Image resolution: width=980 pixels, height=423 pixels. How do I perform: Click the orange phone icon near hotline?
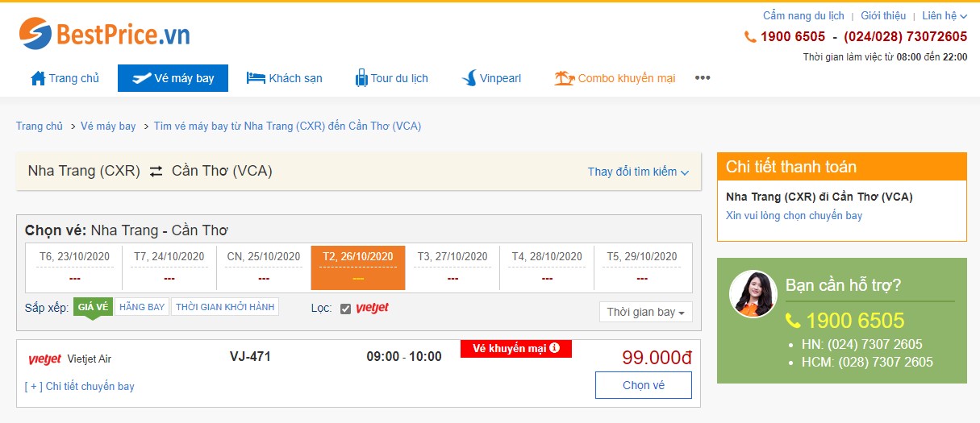point(750,36)
